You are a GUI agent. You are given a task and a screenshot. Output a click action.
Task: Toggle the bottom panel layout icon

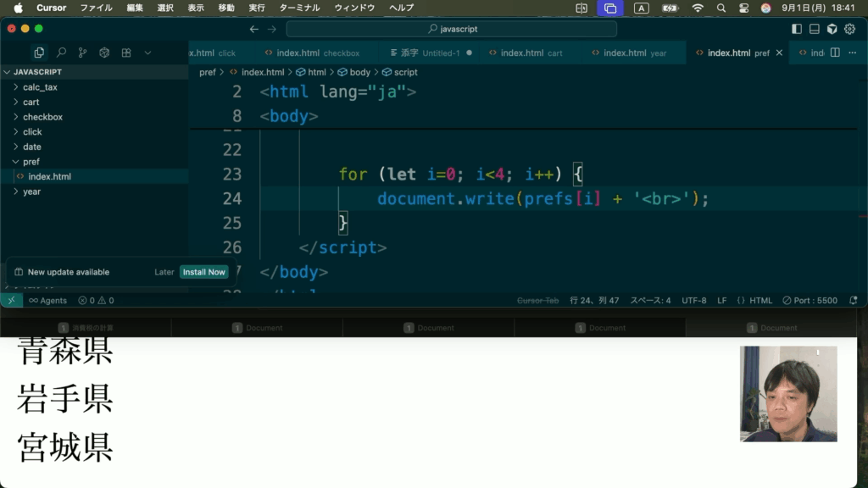coord(814,29)
